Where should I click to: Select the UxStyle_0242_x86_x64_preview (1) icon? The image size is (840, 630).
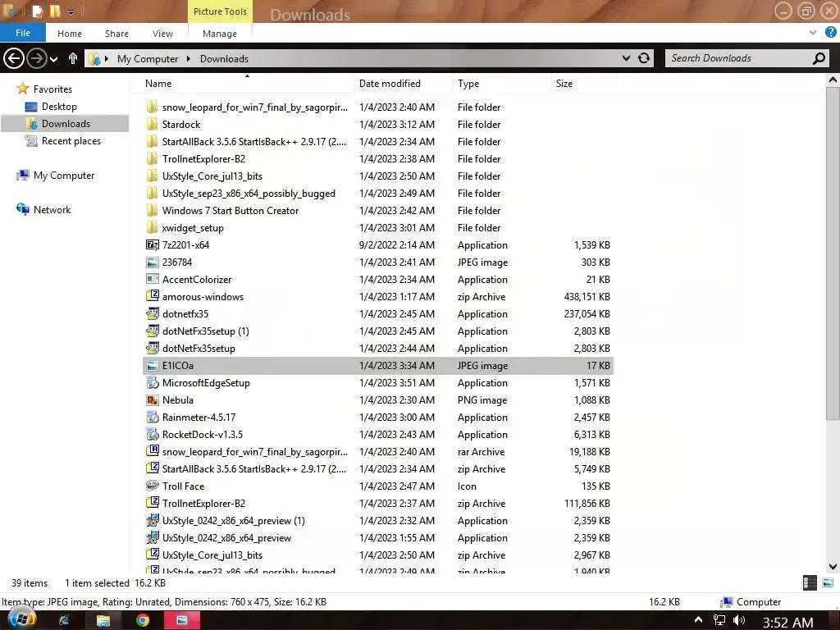152,521
